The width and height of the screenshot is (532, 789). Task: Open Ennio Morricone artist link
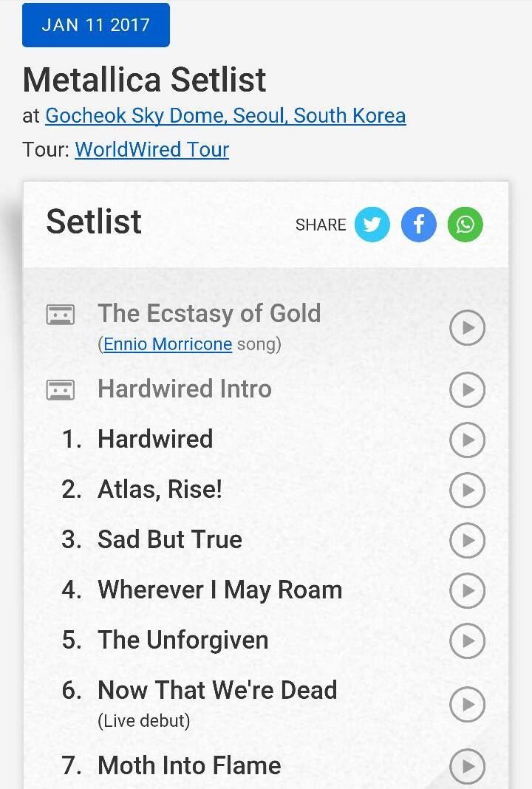(x=168, y=344)
